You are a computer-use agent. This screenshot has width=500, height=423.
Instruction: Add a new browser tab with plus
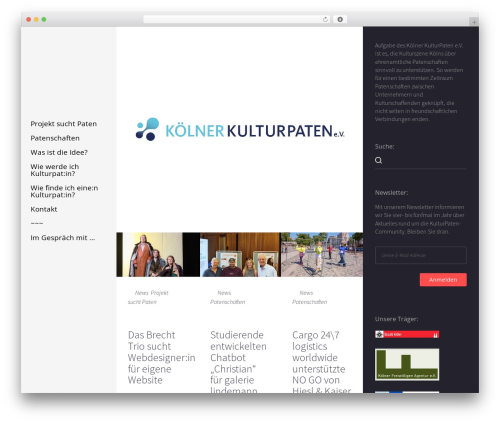[x=474, y=22]
